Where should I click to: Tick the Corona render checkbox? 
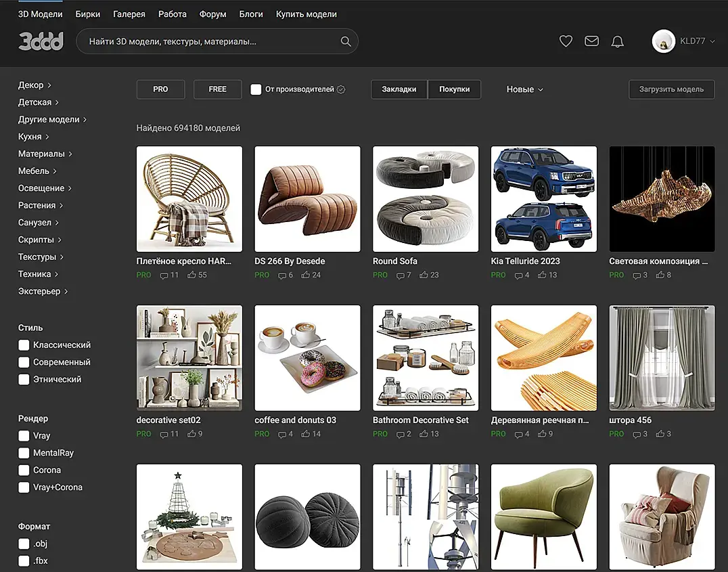[x=24, y=470]
